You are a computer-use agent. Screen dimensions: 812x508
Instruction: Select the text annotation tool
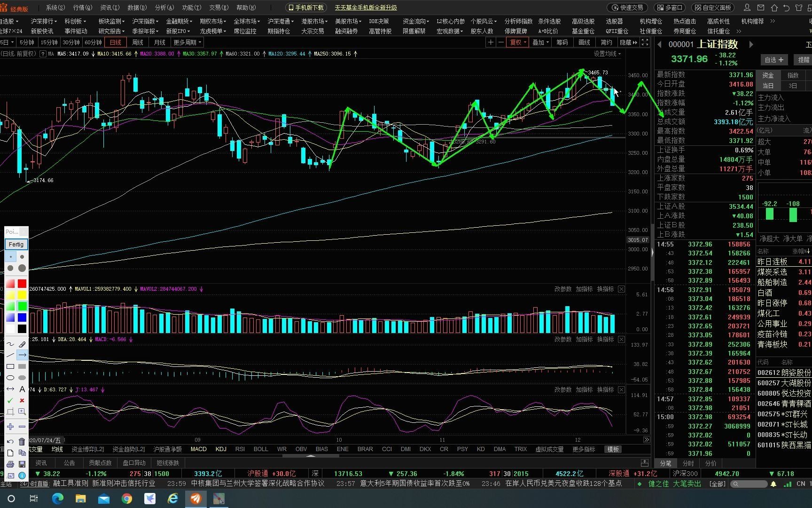[x=22, y=389]
